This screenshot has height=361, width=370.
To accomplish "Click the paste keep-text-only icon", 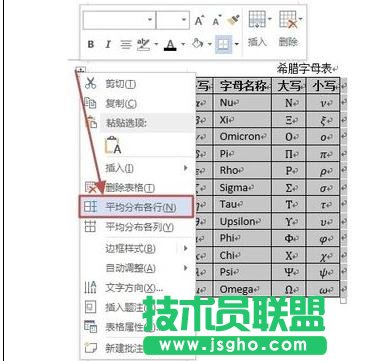I will (113, 145).
